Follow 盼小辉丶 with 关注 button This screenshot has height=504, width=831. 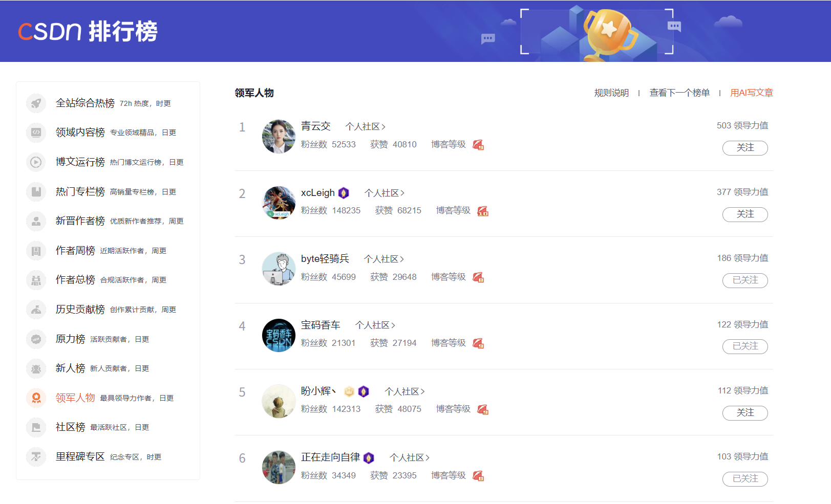pos(745,413)
